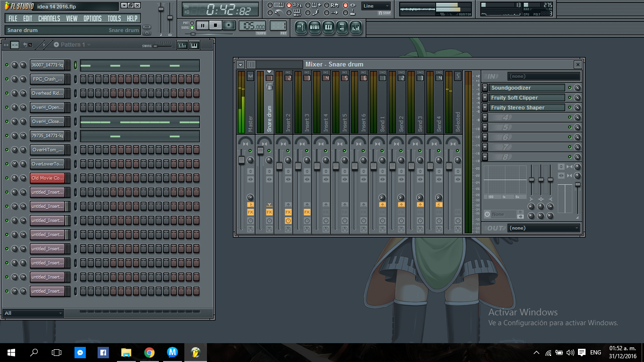
Task: Click save disk icon on Master track
Action: click(x=250, y=229)
